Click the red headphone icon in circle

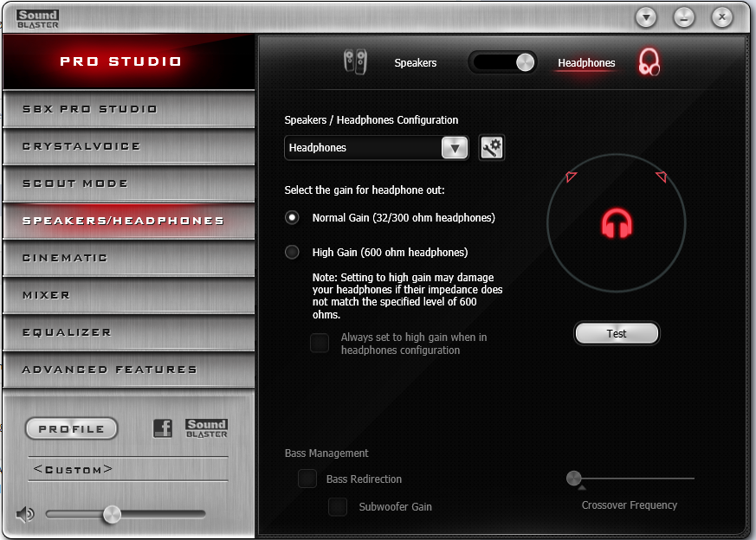tap(617, 223)
